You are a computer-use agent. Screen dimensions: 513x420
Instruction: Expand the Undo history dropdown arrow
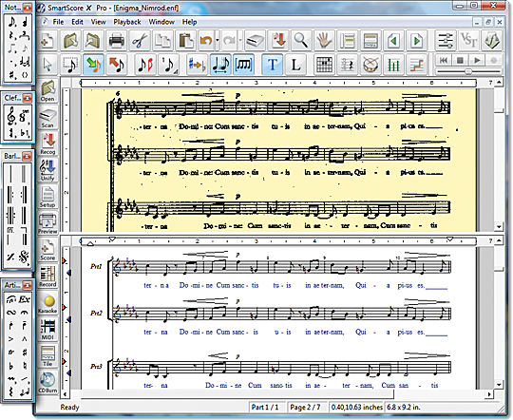pyautogui.click(x=218, y=41)
